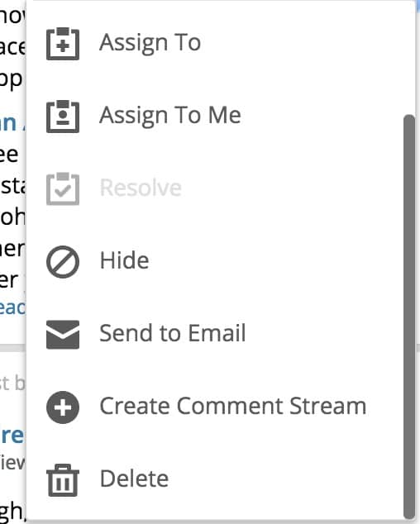420x524 pixels.
Task: Choose the Delete text entry
Action: pyautogui.click(x=134, y=479)
